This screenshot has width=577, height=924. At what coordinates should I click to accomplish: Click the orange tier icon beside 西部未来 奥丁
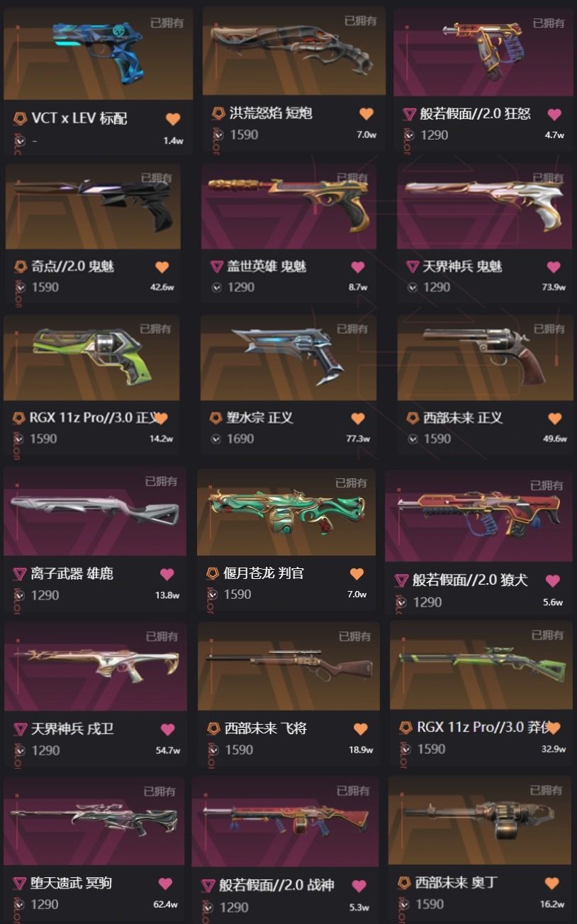[x=404, y=883]
